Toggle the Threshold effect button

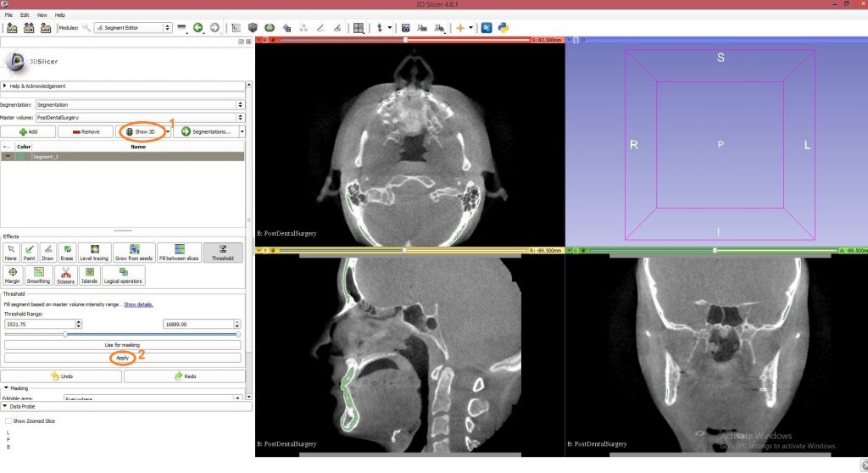(x=224, y=252)
